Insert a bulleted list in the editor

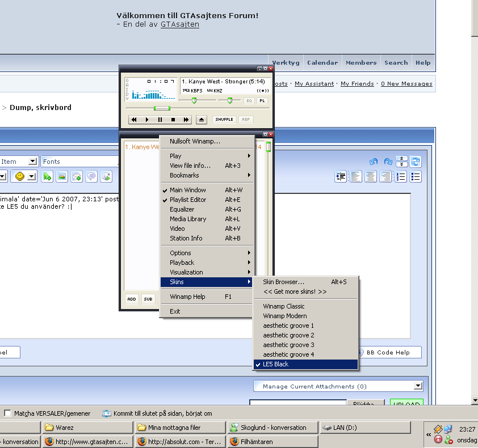point(416,176)
